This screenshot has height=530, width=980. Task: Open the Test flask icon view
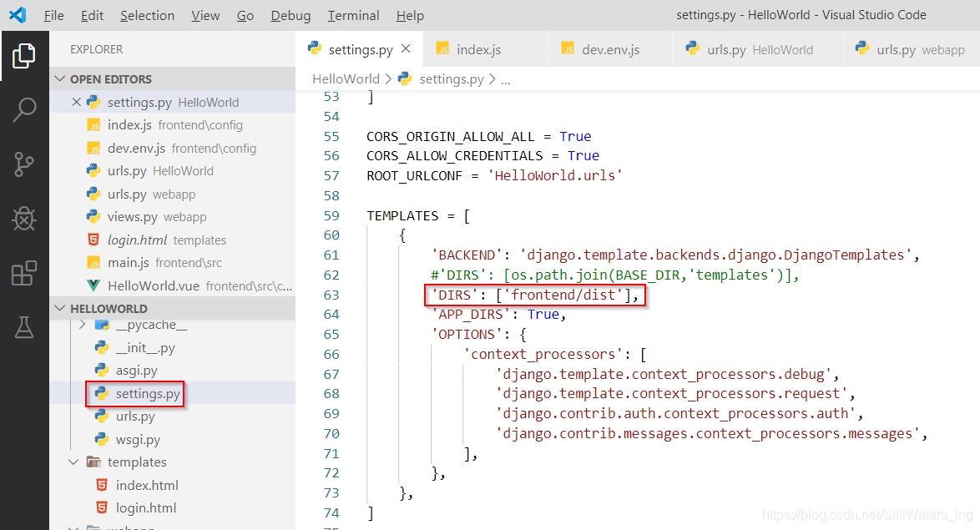pos(23,327)
